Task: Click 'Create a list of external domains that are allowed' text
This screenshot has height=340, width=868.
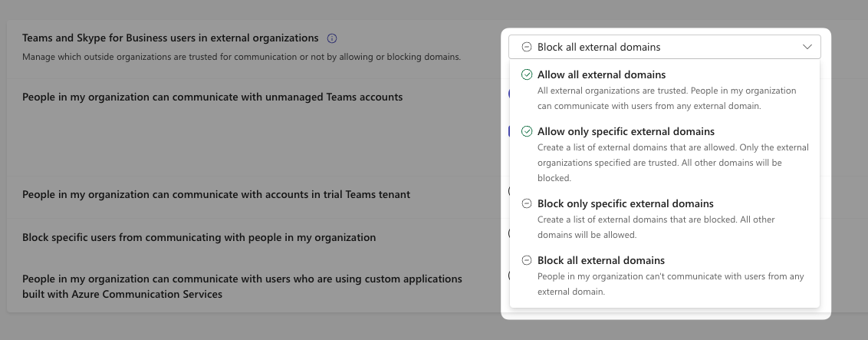Action: point(673,163)
